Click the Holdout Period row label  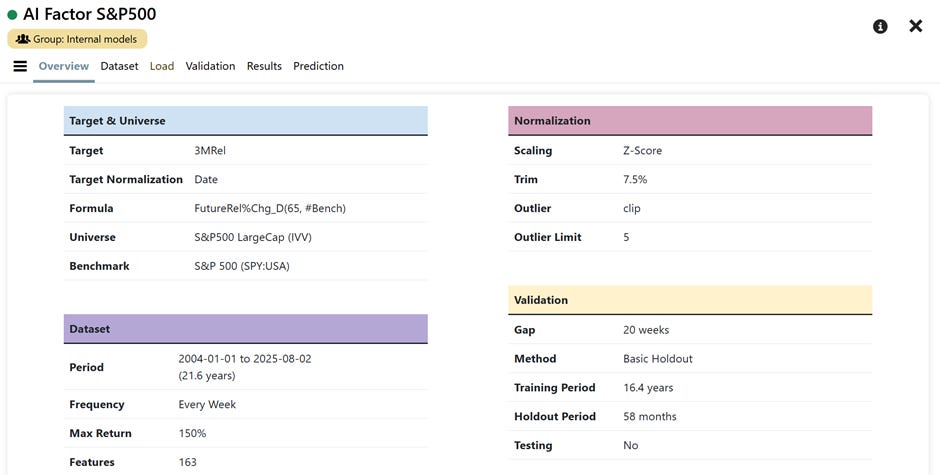coord(555,416)
